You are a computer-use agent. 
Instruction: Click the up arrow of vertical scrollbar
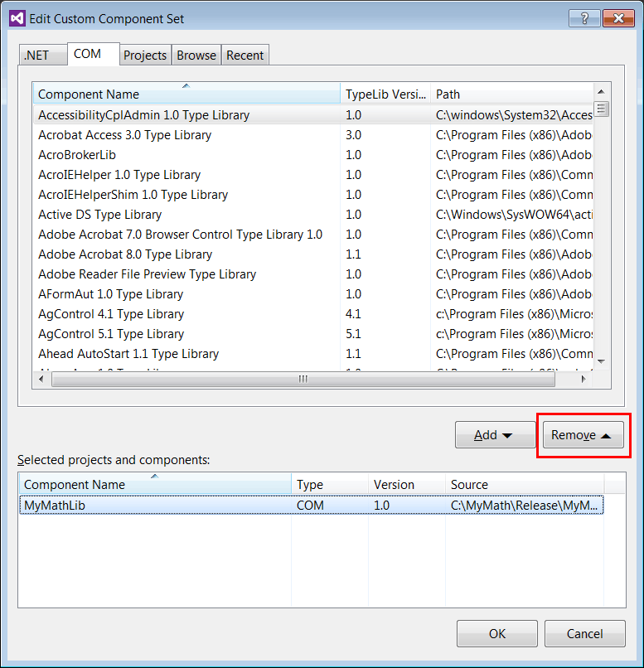pyautogui.click(x=601, y=92)
